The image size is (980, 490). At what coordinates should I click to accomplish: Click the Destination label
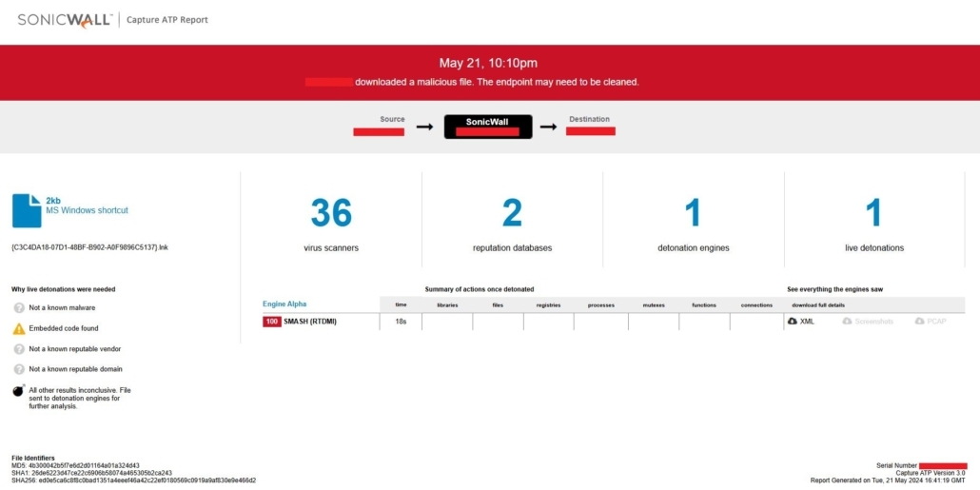click(589, 119)
